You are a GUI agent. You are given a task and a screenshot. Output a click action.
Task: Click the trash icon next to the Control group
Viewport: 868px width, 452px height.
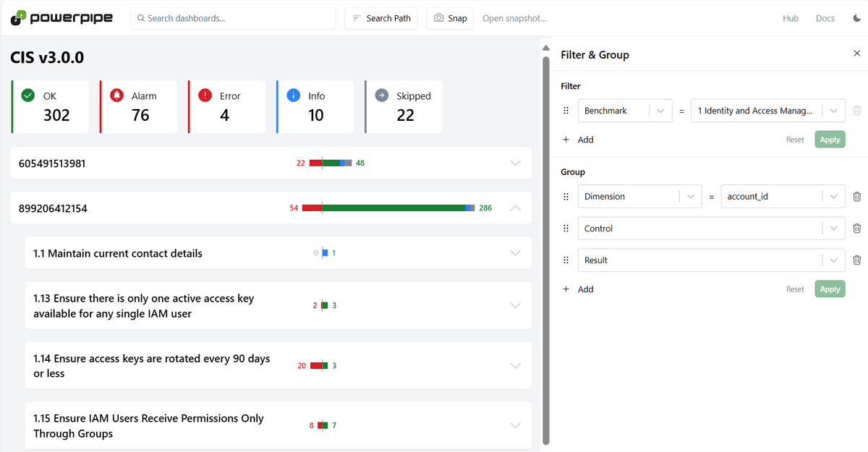click(x=857, y=228)
